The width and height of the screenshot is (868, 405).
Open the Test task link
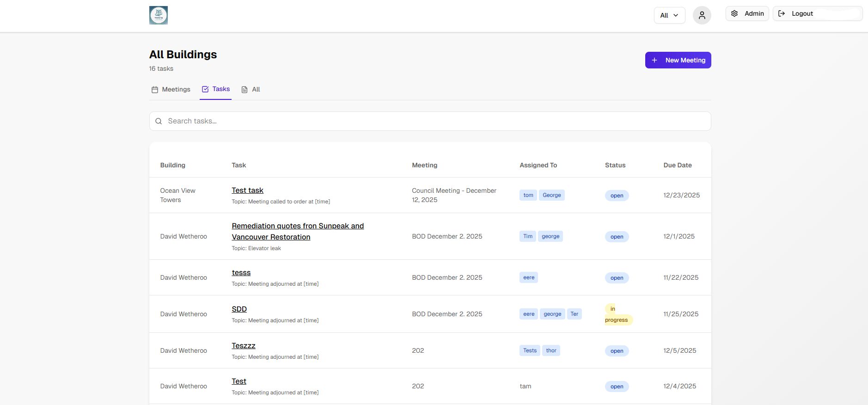(247, 190)
